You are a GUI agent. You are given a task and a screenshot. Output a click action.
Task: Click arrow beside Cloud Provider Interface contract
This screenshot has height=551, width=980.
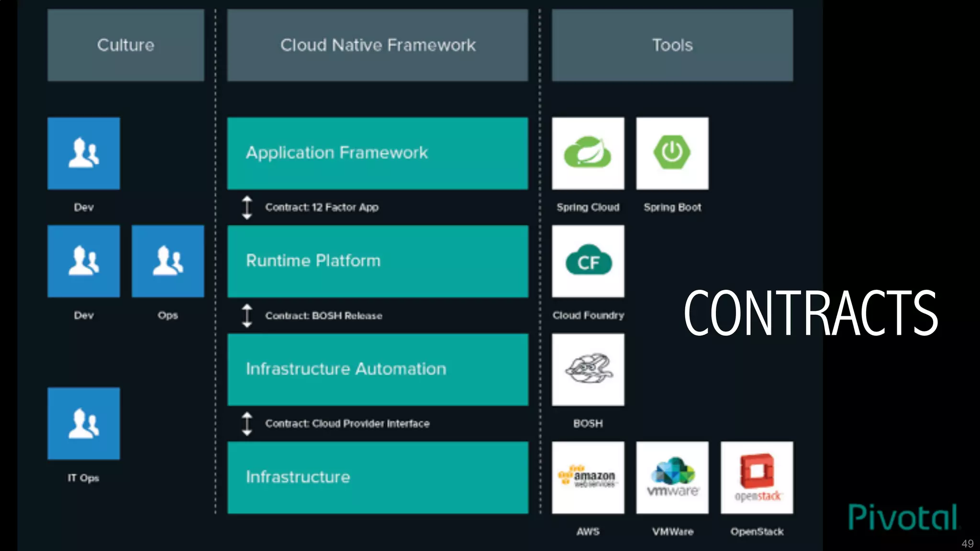point(247,424)
